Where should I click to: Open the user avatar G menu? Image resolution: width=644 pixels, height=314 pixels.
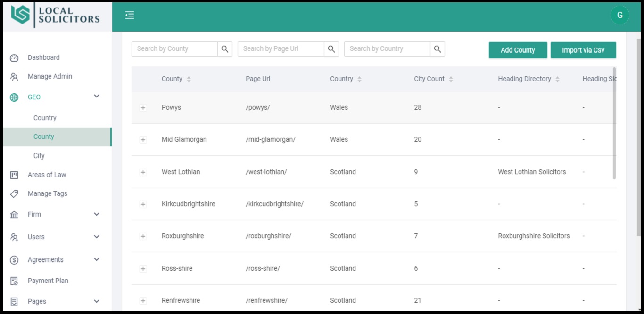click(620, 15)
